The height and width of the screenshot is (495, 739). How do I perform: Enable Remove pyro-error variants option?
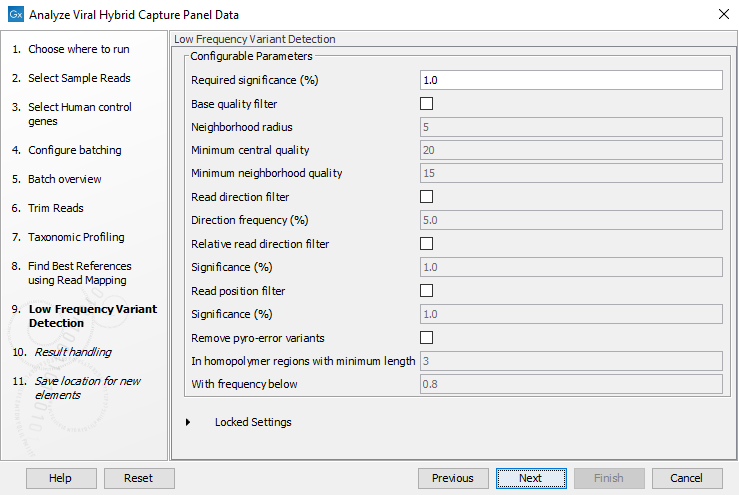(427, 337)
